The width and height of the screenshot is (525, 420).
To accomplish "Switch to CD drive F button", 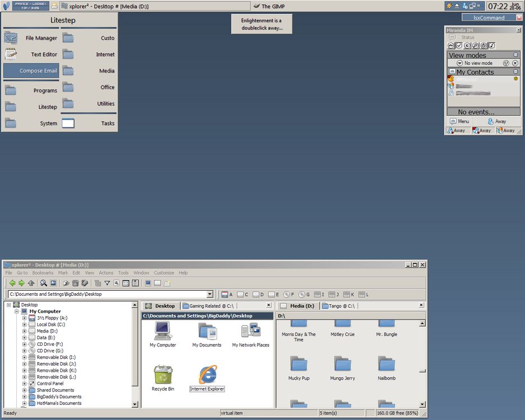I will point(289,295).
